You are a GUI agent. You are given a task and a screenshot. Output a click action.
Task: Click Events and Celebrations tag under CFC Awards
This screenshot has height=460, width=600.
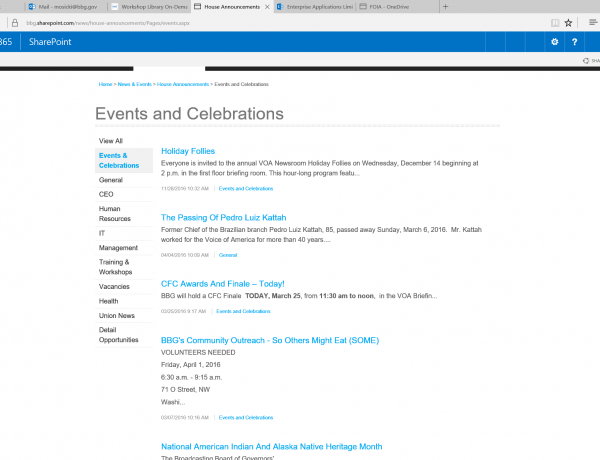pyautogui.click(x=243, y=311)
